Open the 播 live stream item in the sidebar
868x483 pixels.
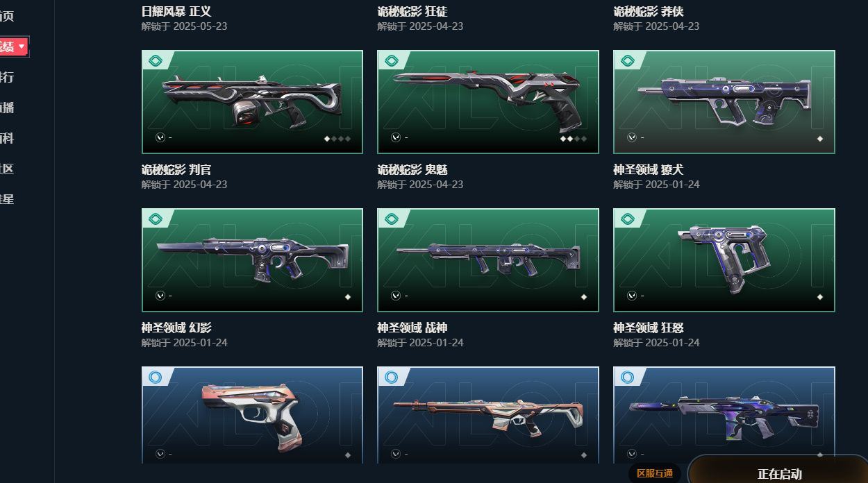[x=7, y=108]
